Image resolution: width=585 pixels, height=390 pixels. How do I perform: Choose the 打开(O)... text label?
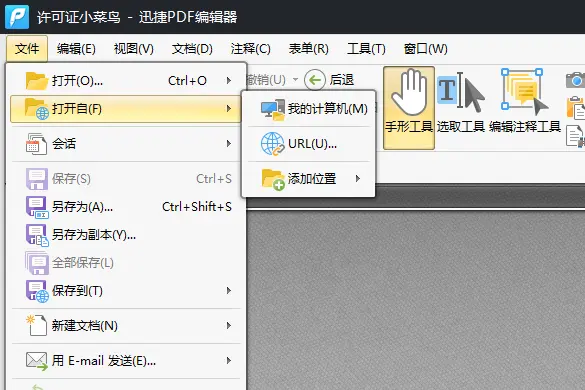pos(77,81)
